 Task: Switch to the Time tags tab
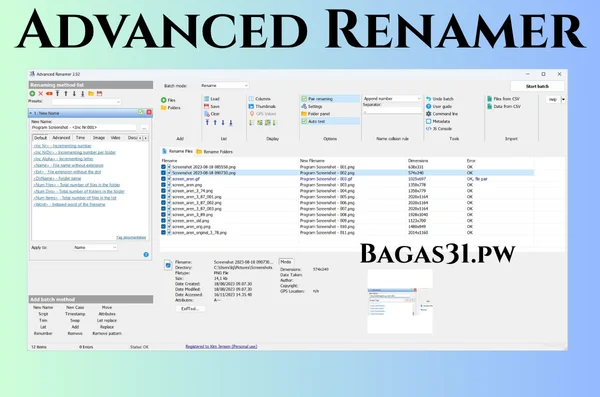pos(80,138)
